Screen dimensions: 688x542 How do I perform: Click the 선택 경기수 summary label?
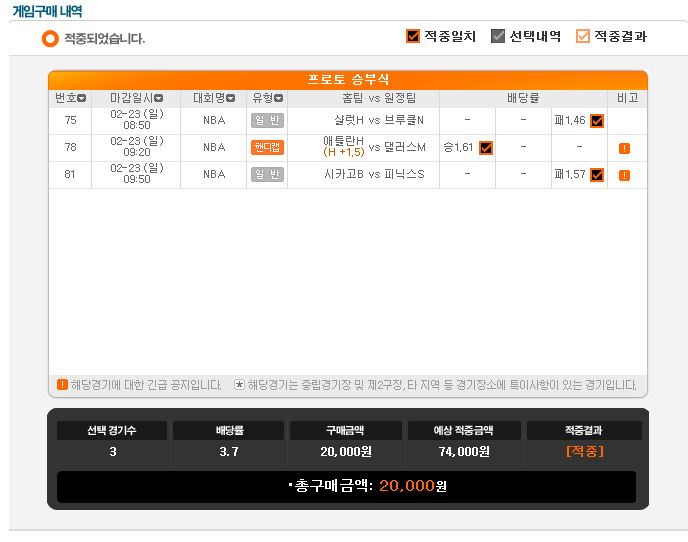coord(111,431)
